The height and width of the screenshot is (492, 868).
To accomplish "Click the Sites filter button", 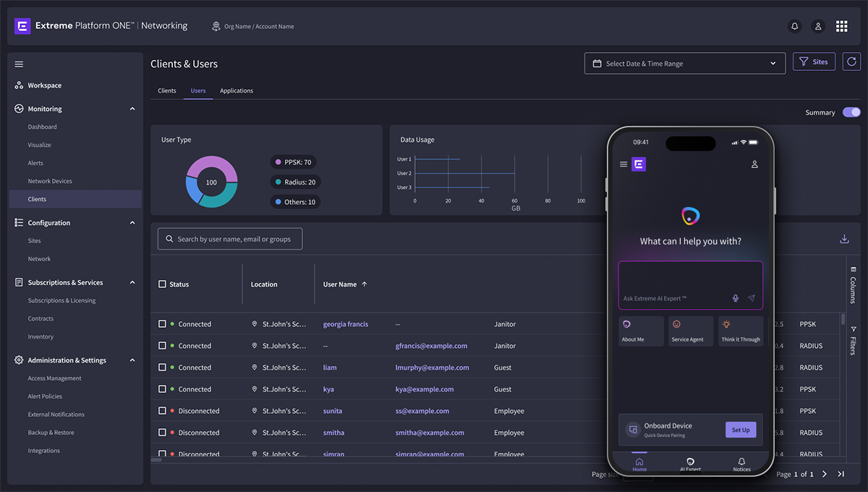I will [x=814, y=62].
